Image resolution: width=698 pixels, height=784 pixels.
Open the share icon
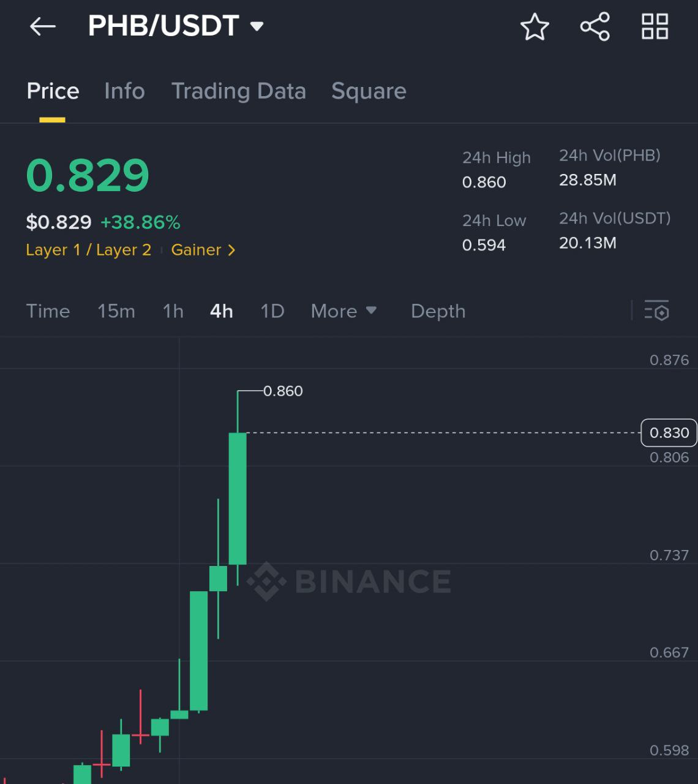[x=595, y=26]
